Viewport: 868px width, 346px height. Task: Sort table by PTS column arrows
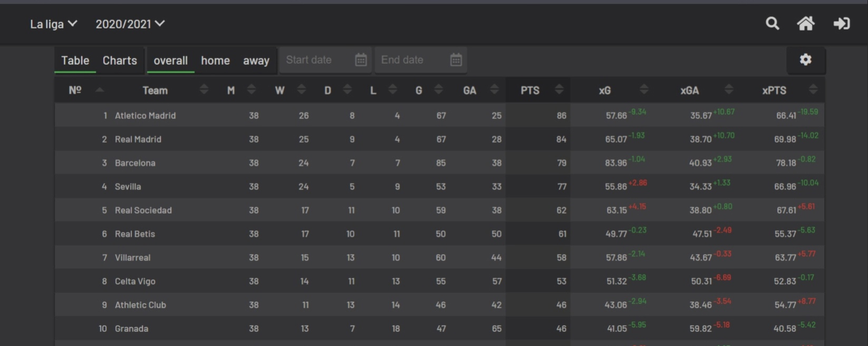click(x=559, y=90)
